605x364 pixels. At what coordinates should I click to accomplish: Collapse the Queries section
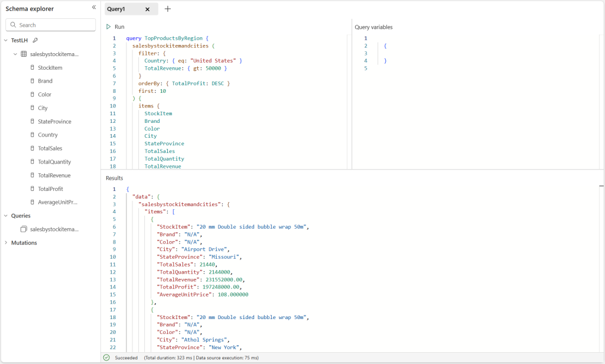[x=7, y=215]
